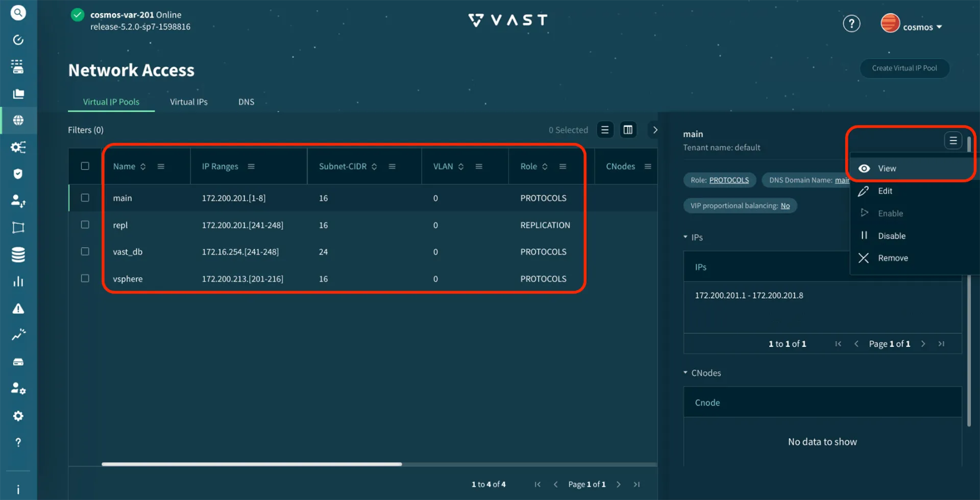
Task: Sort by VLAN column arrows
Action: [x=461, y=166]
